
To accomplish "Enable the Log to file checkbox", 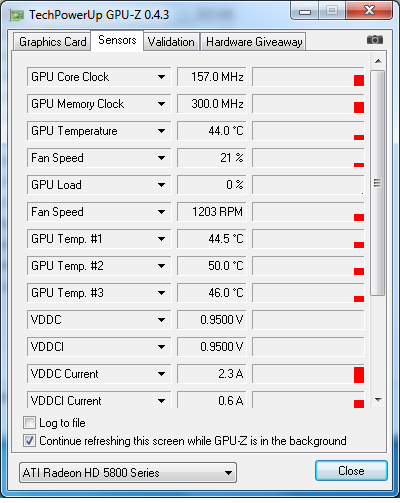I will 29,423.
